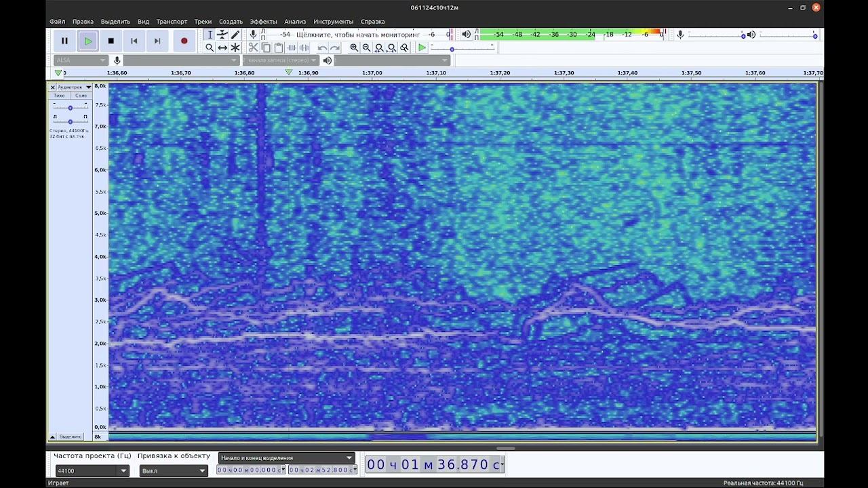Open the Инструменты menu
Viewport: 868px width, 488px height.
click(333, 22)
